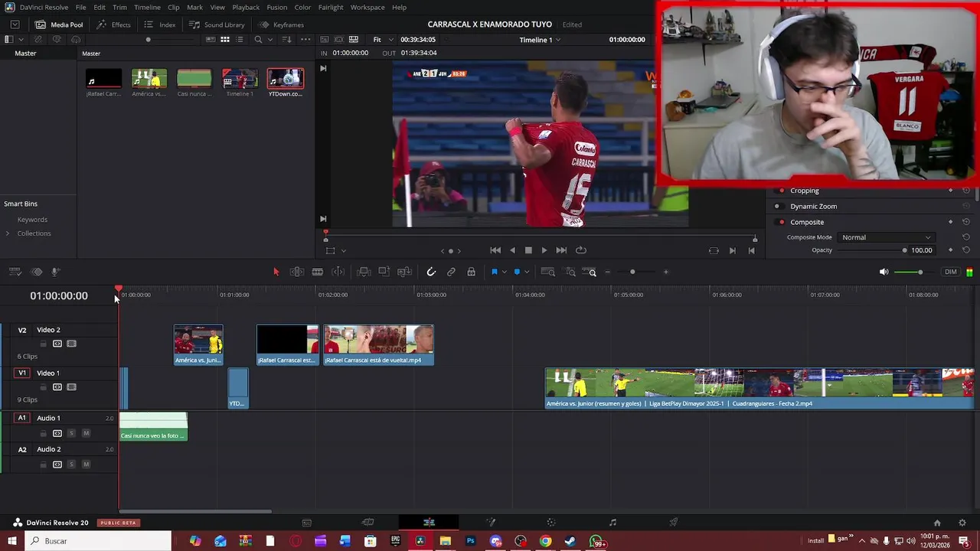The height and width of the screenshot is (551, 980).
Task: Open the Fairlight page music icon
Action: click(612, 523)
